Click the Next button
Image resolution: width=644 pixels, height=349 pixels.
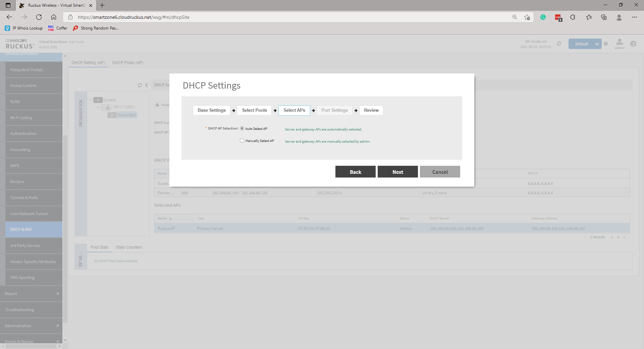397,172
